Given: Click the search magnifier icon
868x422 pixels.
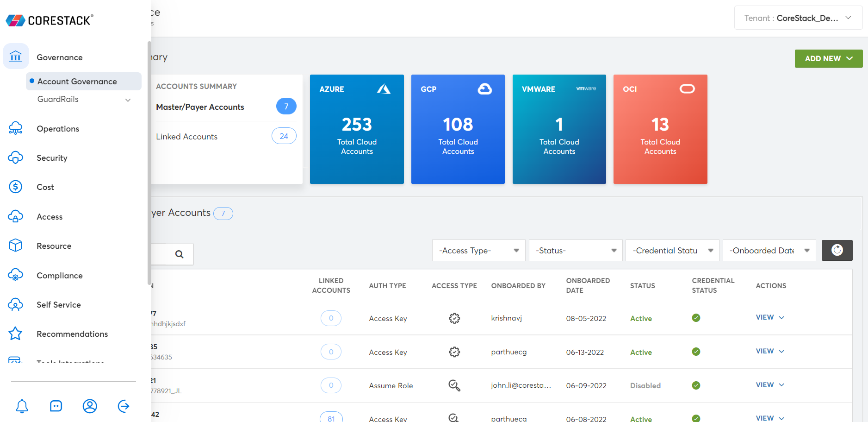Looking at the screenshot, I should click(180, 254).
